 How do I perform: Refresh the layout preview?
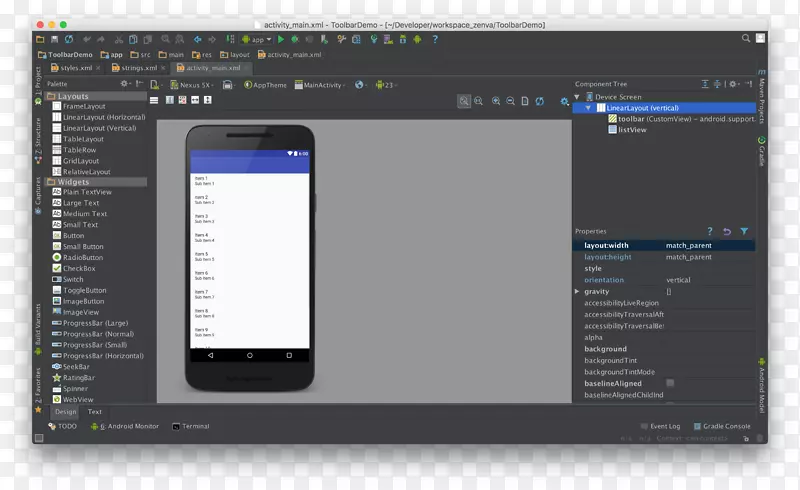click(x=539, y=101)
